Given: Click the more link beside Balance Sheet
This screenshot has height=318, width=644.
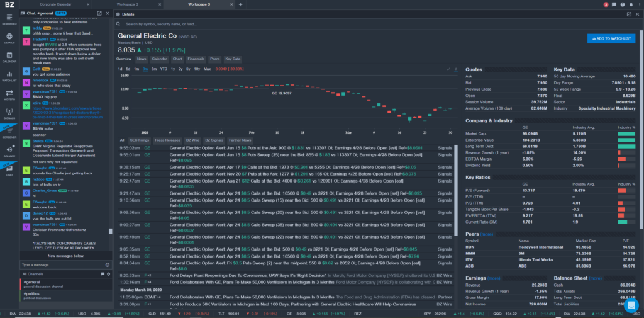Looking at the screenshot, I should click(595, 278).
